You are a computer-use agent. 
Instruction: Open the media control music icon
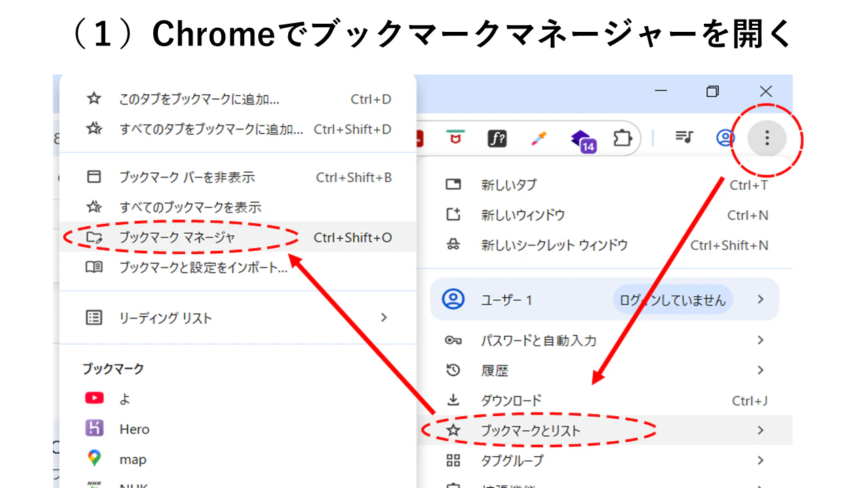coord(684,138)
